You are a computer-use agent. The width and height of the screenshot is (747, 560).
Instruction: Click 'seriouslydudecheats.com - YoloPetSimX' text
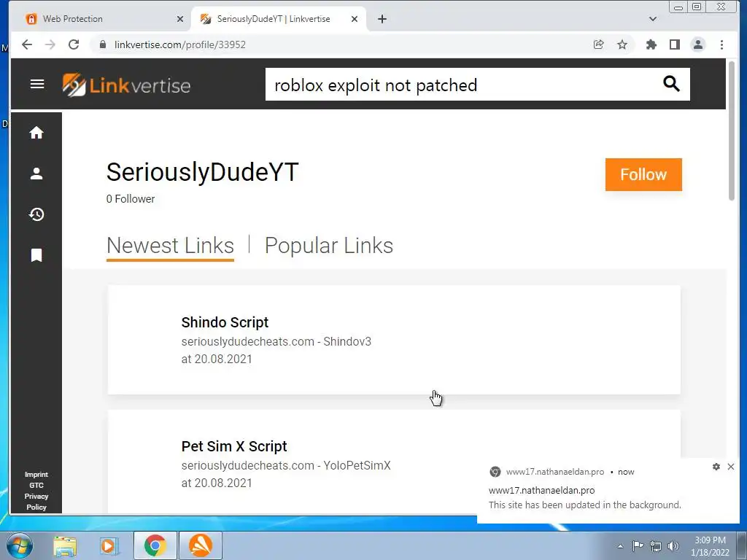pos(286,465)
